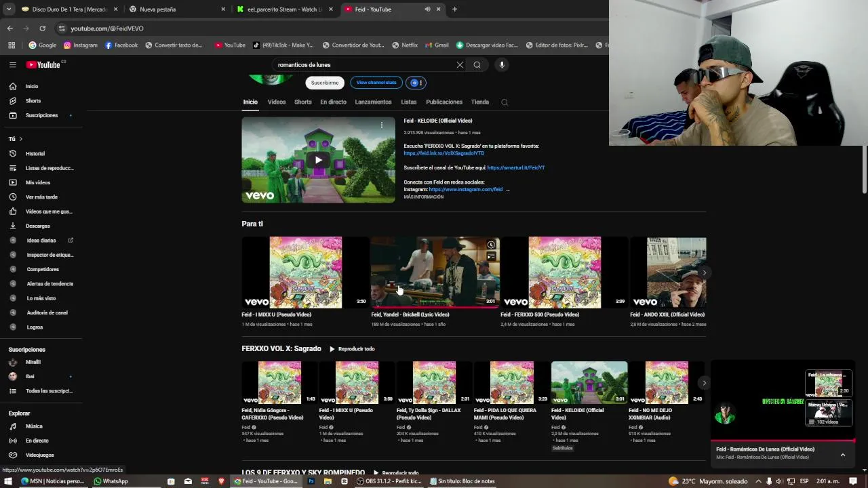Open the browser tab search dropdown arrow
The image size is (868, 488).
(x=9, y=9)
